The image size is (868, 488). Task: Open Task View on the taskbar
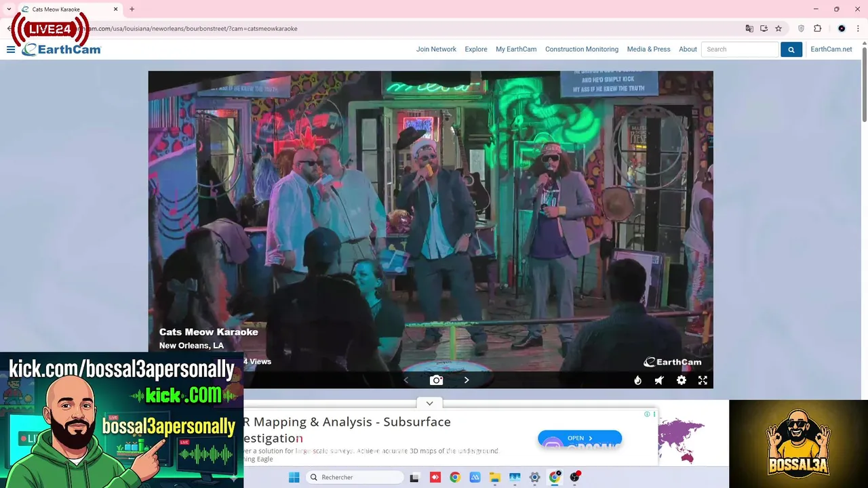coord(414,477)
